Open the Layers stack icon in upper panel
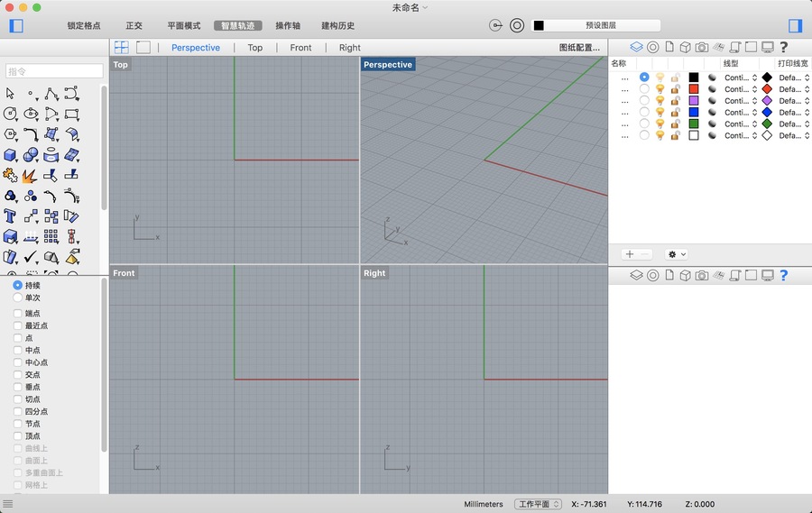The image size is (812, 513). [636, 47]
